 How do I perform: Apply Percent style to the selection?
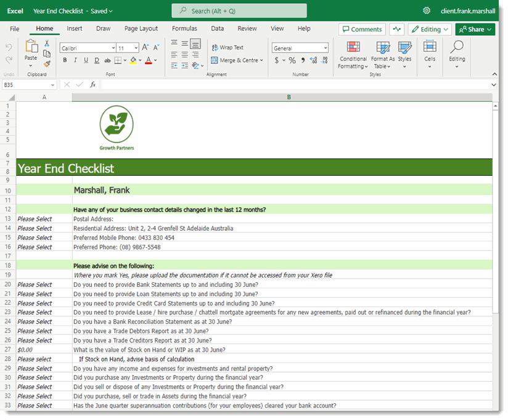tap(292, 60)
